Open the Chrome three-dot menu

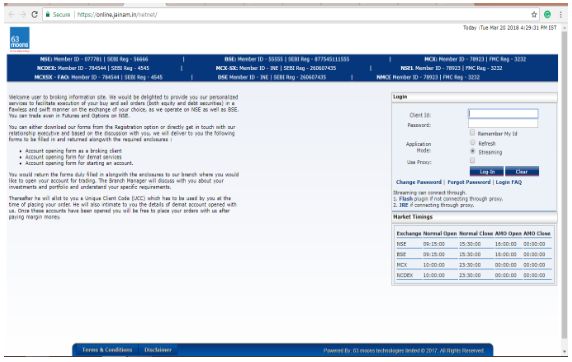[561, 15]
